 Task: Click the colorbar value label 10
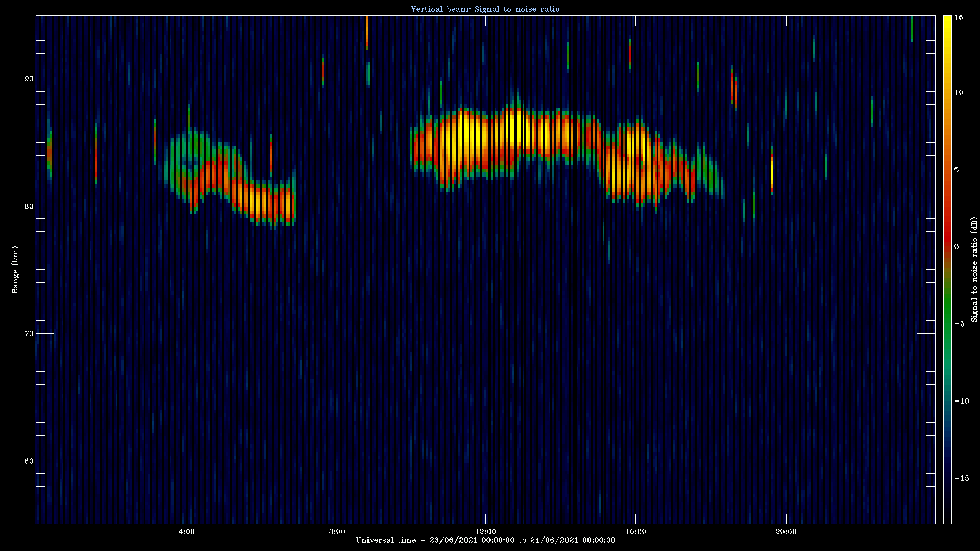[x=959, y=93]
